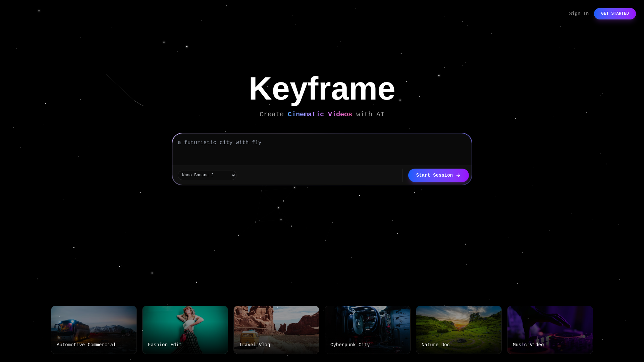Open the Nano Banana 2 model dropdown

[x=207, y=175]
